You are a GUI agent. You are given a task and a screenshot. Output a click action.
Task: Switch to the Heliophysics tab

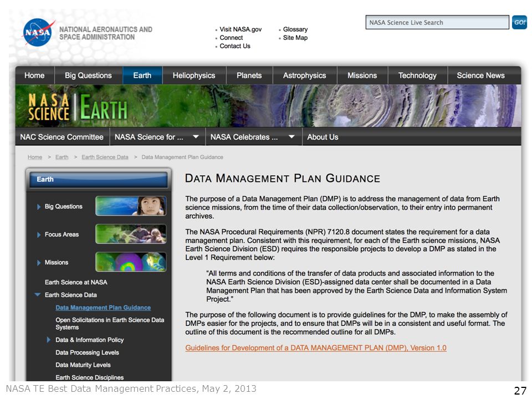tap(194, 75)
